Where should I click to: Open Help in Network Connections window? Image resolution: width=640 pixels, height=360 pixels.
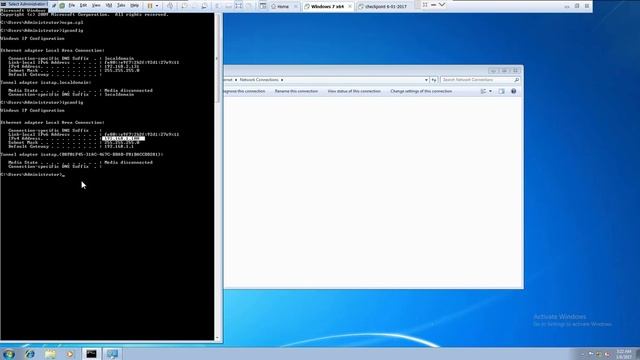pos(513,91)
